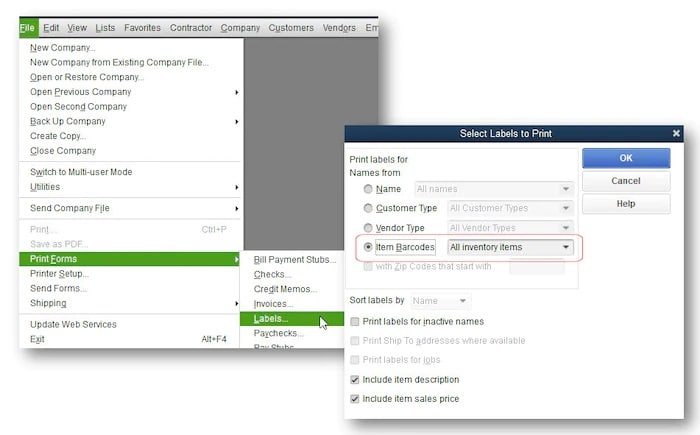This screenshot has height=435, width=700.
Task: Select the Name radio button
Action: 368,189
